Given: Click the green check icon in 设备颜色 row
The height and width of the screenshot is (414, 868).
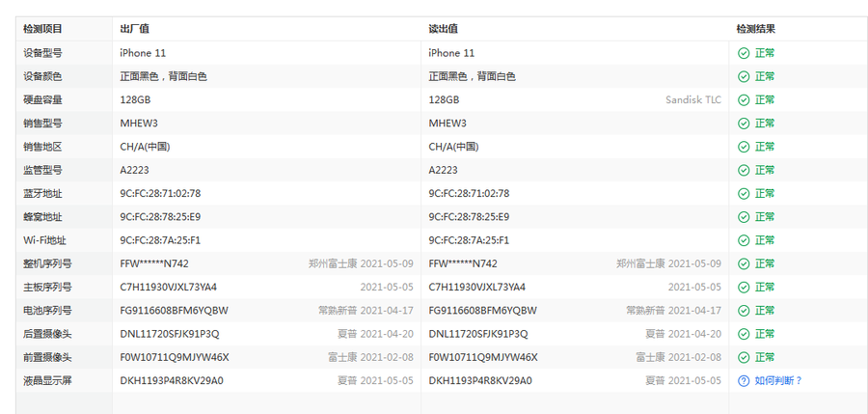Looking at the screenshot, I should [744, 76].
